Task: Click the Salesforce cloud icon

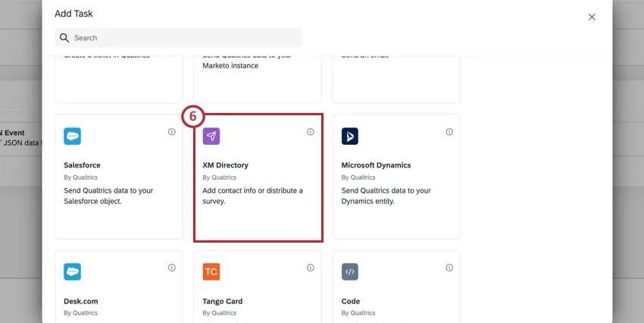Action: (73, 136)
